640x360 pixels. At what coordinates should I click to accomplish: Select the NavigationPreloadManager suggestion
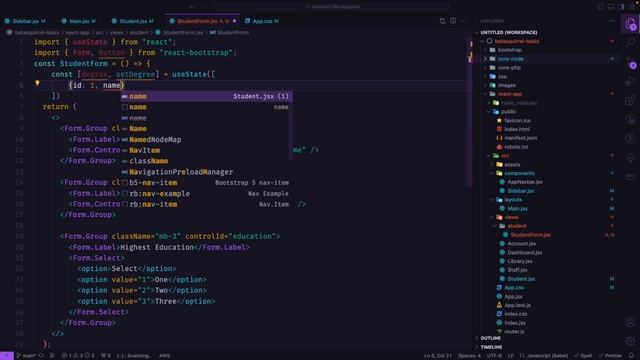tap(206, 172)
